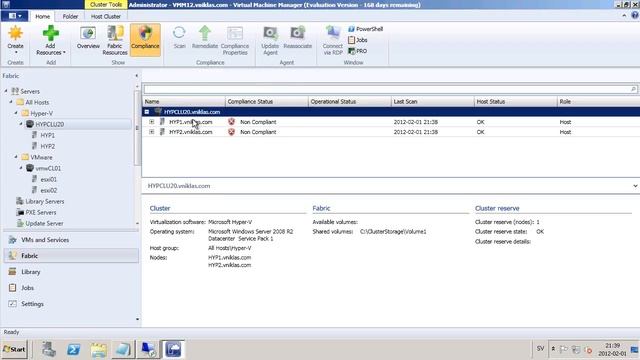Open PowerShell from the Window group
The width and height of the screenshot is (640, 360).
point(365,29)
